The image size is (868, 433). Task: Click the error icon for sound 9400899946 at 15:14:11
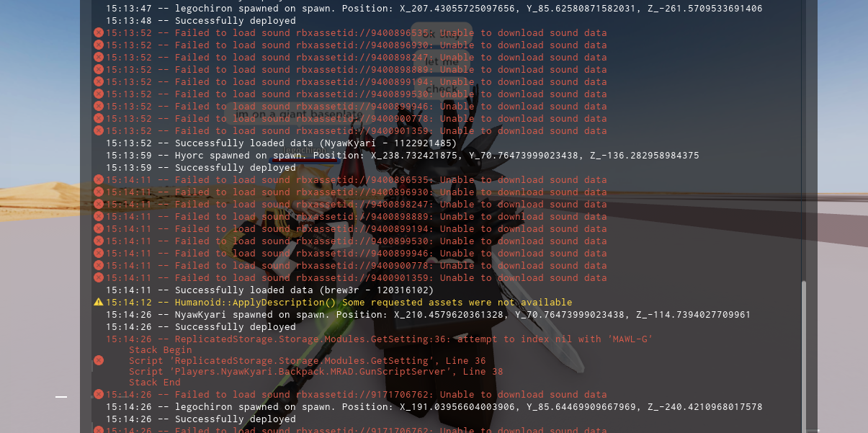(99, 253)
